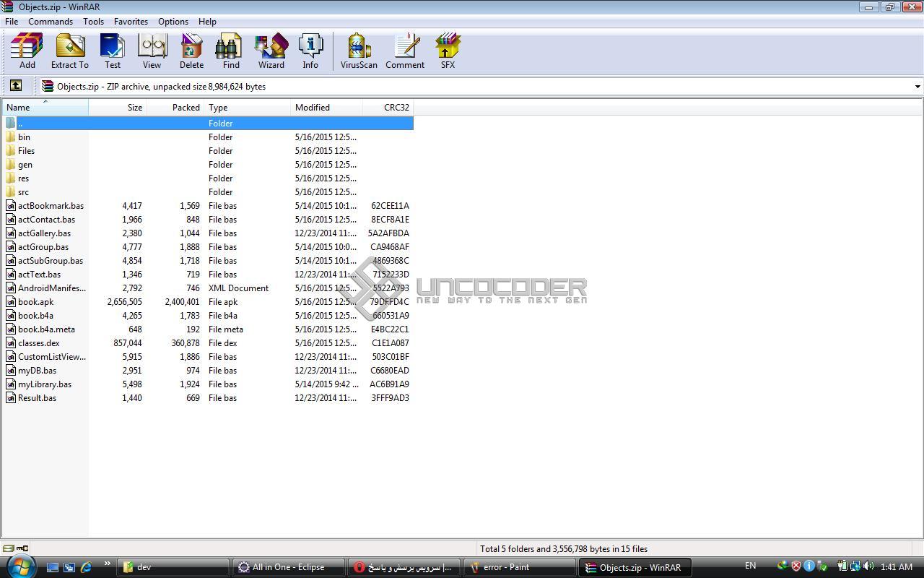
Task: Sort by the Name column header
Action: pos(45,107)
